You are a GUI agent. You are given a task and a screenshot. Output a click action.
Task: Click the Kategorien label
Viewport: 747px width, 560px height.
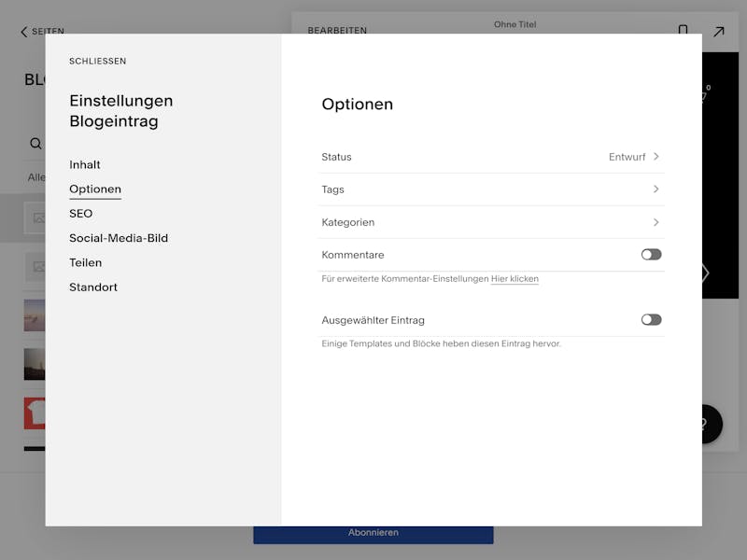[x=347, y=222]
